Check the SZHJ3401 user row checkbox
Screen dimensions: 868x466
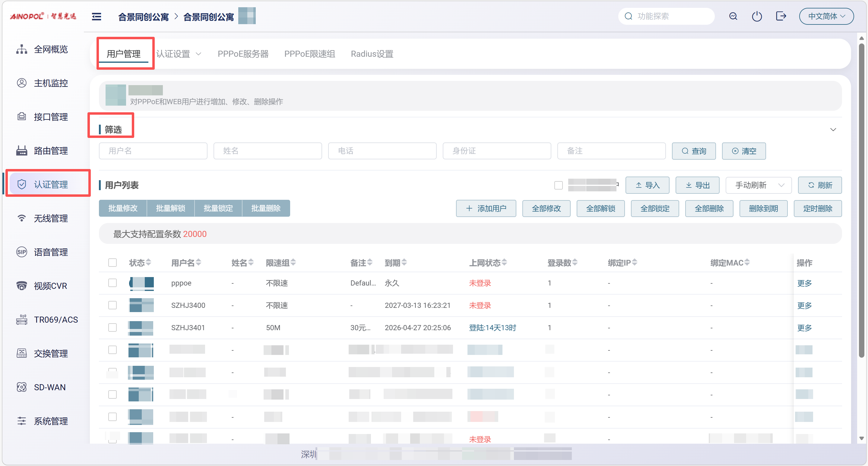point(112,327)
